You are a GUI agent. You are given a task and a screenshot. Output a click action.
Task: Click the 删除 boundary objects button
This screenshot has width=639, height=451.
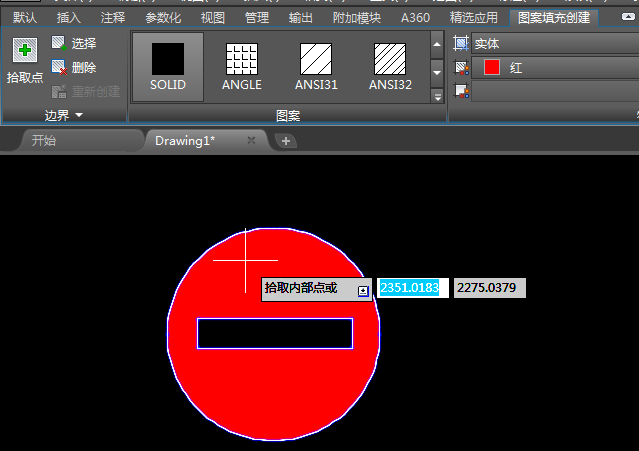coord(74,67)
